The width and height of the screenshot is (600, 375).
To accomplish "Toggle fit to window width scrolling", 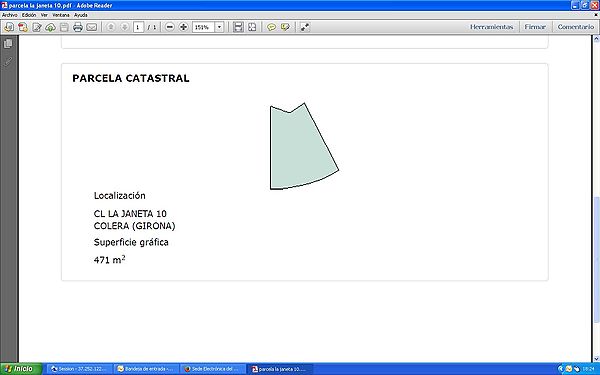I will [238, 27].
